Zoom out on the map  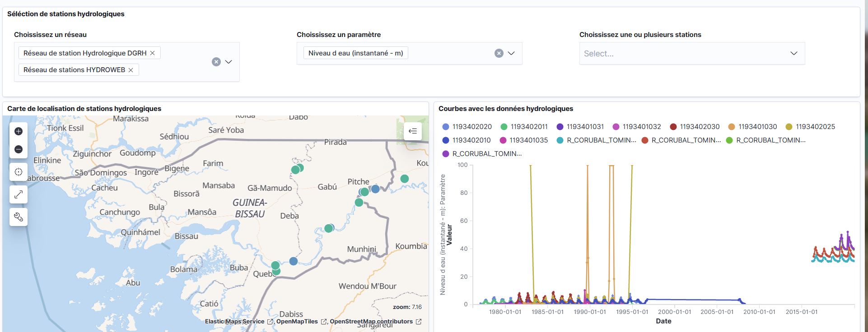19,149
